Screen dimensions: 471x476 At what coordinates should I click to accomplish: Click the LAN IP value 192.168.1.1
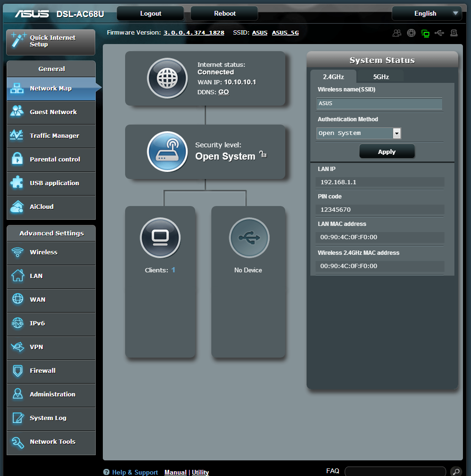pos(338,182)
